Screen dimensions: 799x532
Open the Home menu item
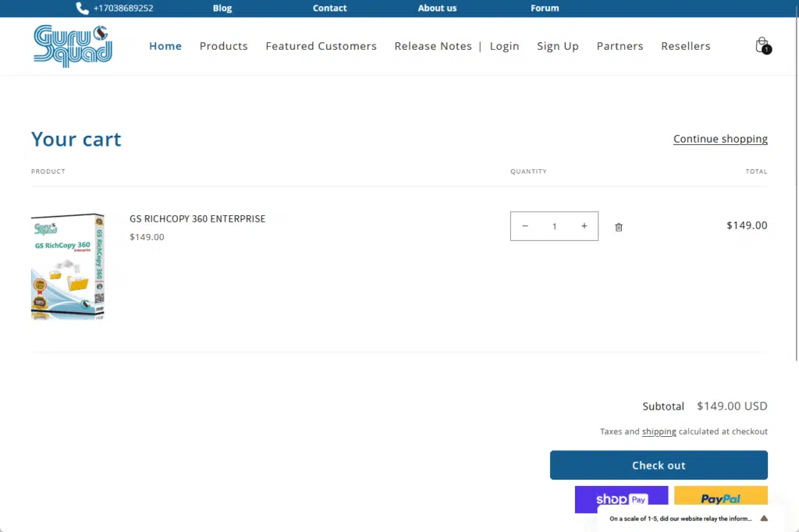(x=165, y=46)
